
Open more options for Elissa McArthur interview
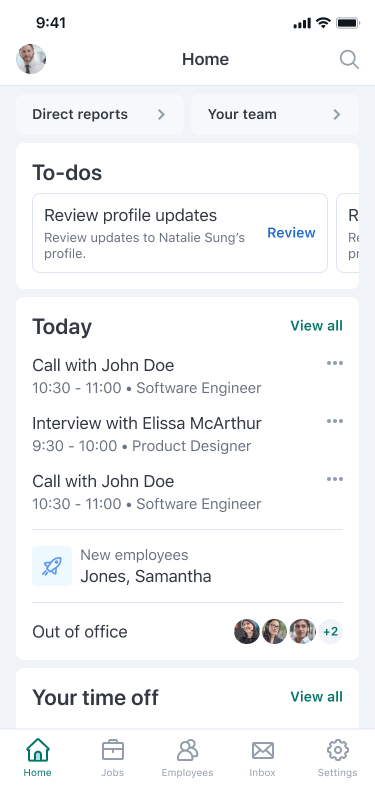(x=335, y=421)
